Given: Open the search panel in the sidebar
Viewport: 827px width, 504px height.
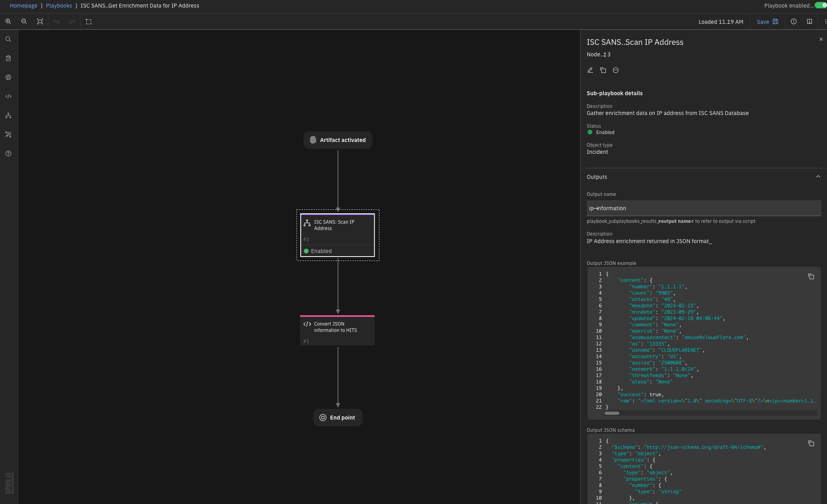Looking at the screenshot, I should coord(8,39).
